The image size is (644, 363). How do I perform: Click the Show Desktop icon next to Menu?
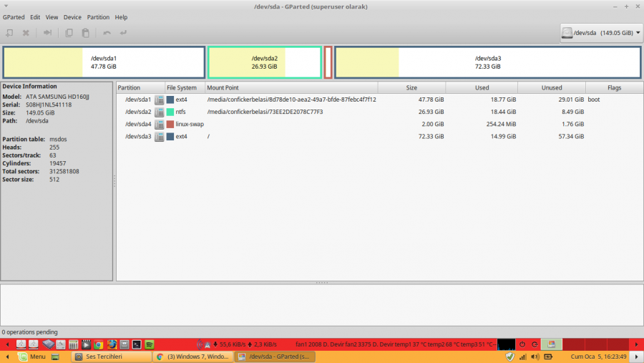55,357
